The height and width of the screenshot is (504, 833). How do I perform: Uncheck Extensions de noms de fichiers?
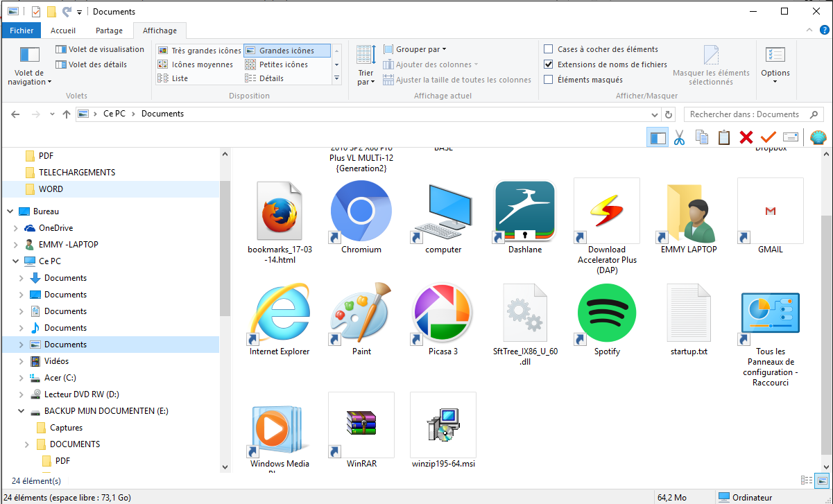549,64
